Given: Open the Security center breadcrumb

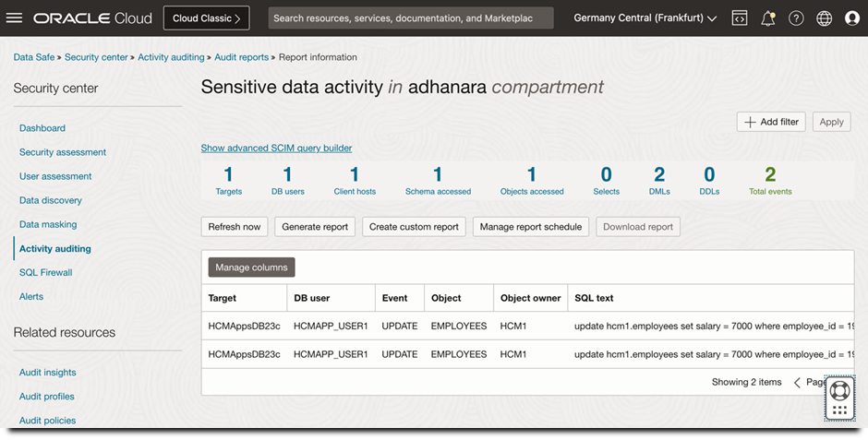Looking at the screenshot, I should tap(96, 57).
